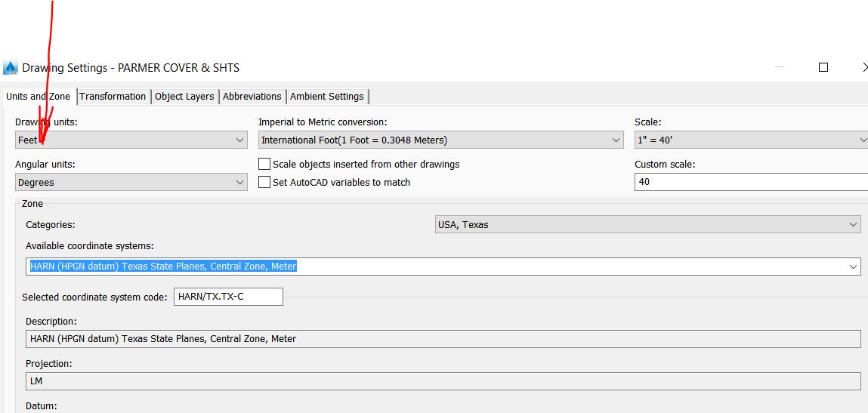Open the Units and Zone tab
The width and height of the screenshot is (868, 413).
point(38,96)
